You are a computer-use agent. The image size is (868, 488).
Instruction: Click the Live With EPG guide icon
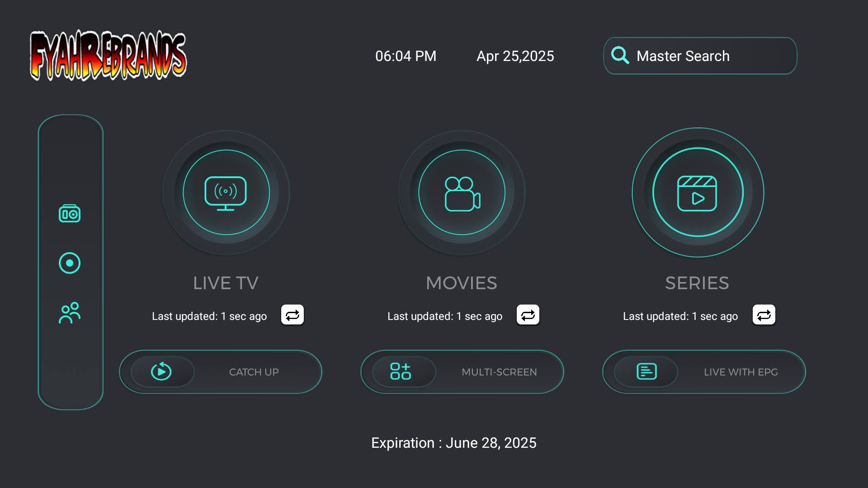point(646,371)
